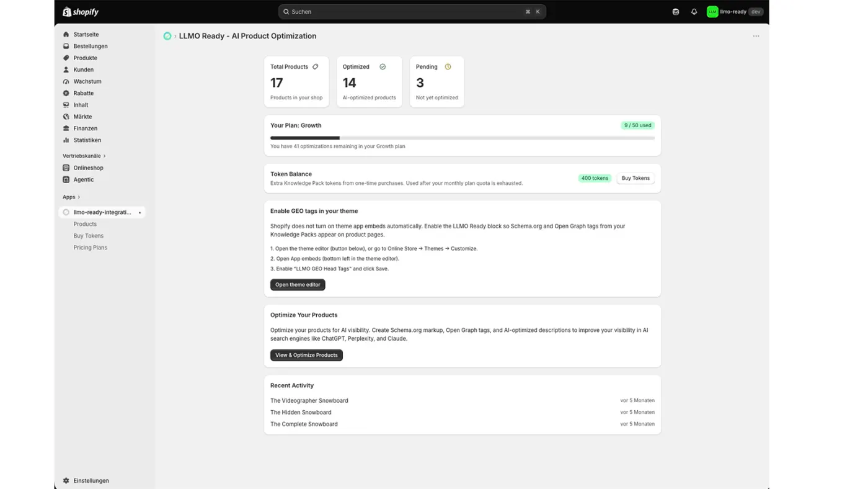
Task: Click the Einstellungen gear icon
Action: (x=66, y=481)
